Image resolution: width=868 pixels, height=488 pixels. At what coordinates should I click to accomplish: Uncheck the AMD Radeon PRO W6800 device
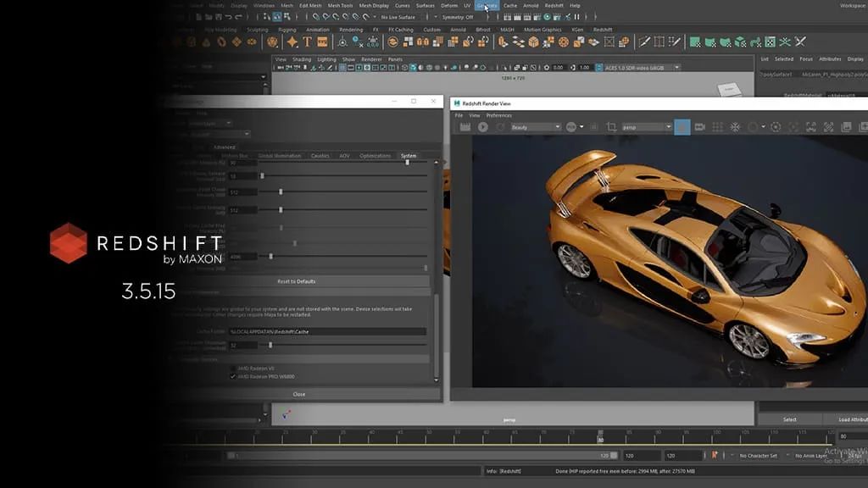(x=232, y=376)
